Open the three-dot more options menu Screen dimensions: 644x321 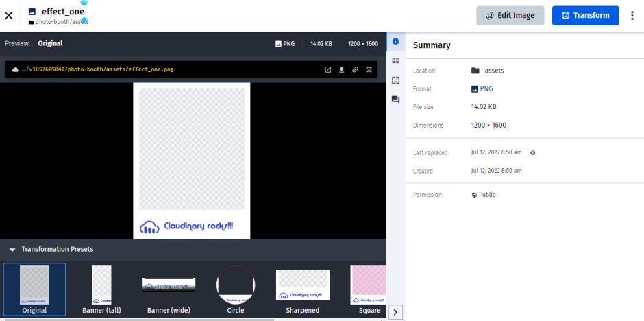632,16
